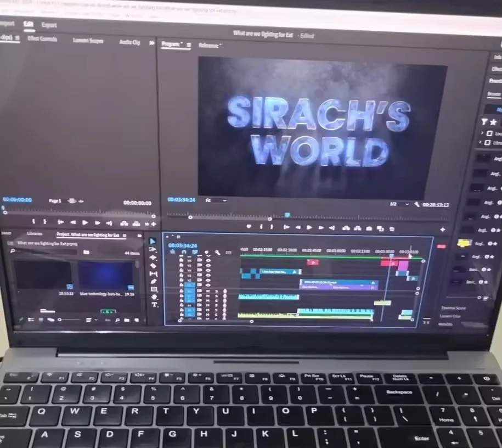Go to In point in Program monitor
Screen dimensions: 502x448
pyautogui.click(x=286, y=227)
